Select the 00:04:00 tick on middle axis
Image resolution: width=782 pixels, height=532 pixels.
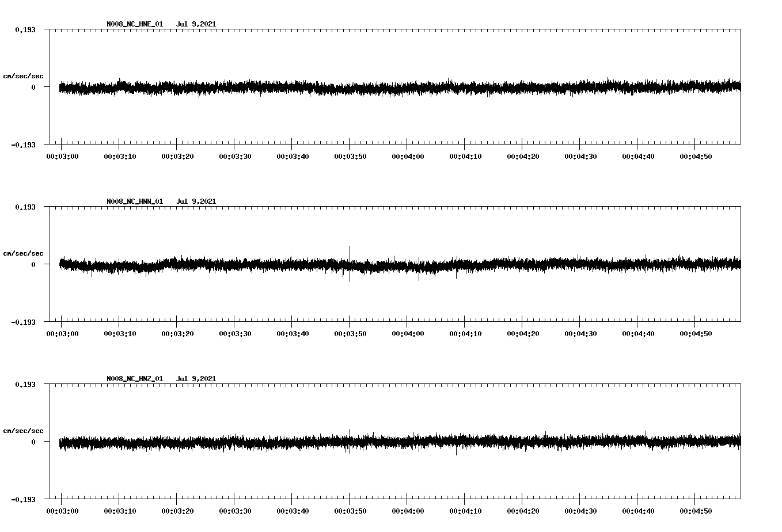pyautogui.click(x=408, y=332)
